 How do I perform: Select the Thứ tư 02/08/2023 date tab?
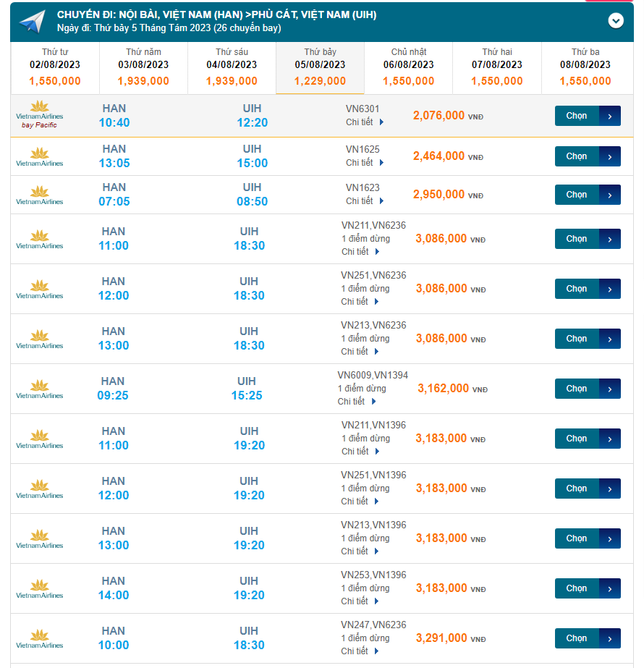point(55,67)
